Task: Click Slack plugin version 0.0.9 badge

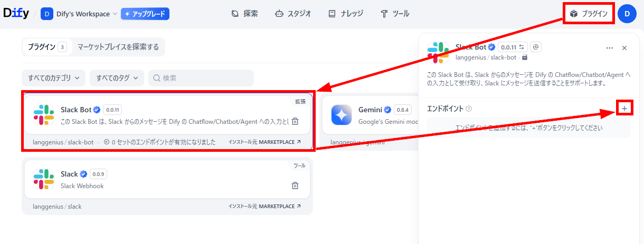Action: pos(98,174)
